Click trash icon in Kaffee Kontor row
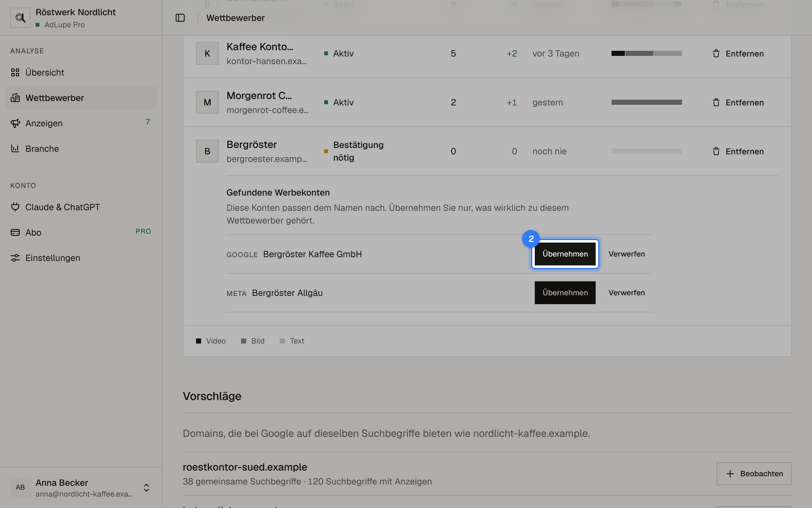812x508 pixels. click(x=716, y=53)
